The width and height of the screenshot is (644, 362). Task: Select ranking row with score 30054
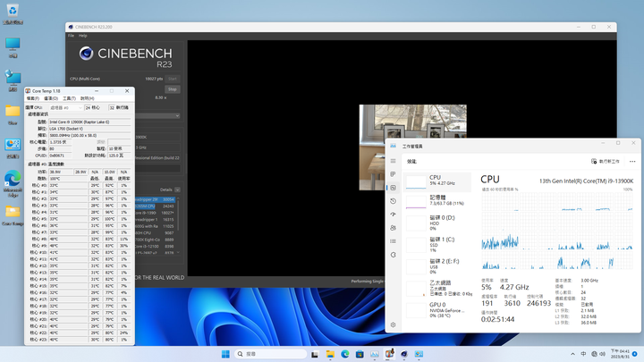156,199
